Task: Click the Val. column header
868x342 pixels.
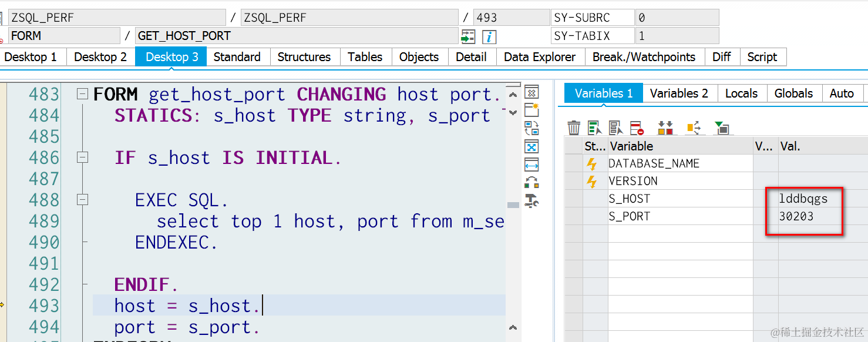Action: click(822, 146)
